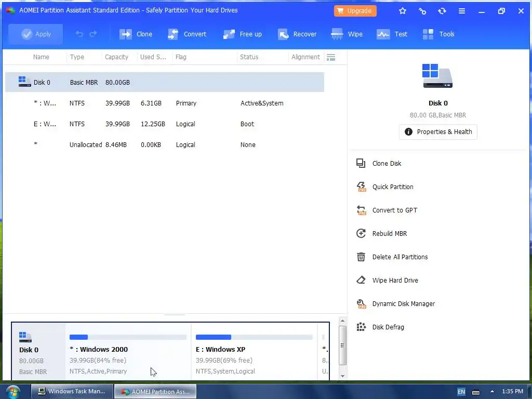Click the disk map scrollbar thumb

pos(342,345)
